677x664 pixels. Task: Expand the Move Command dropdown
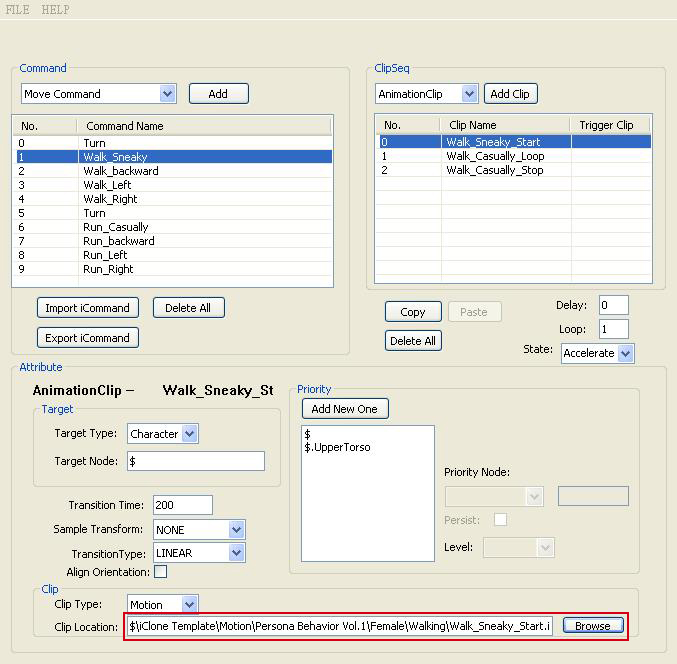(98, 94)
